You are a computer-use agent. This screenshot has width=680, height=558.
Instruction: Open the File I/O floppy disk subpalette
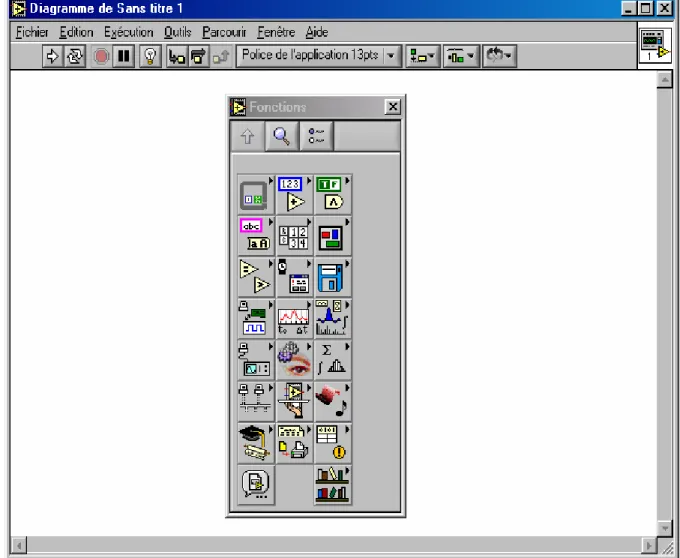click(332, 277)
